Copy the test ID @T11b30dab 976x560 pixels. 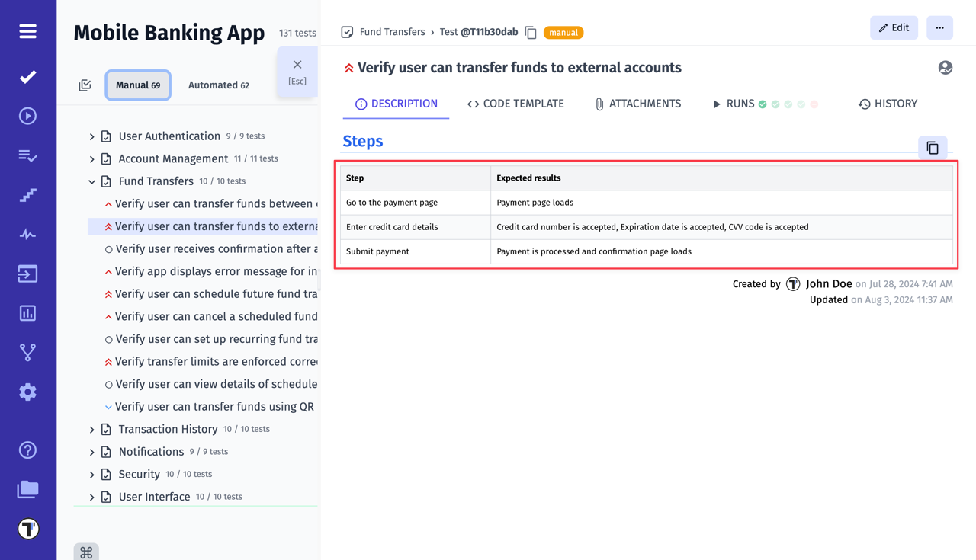pyautogui.click(x=531, y=32)
